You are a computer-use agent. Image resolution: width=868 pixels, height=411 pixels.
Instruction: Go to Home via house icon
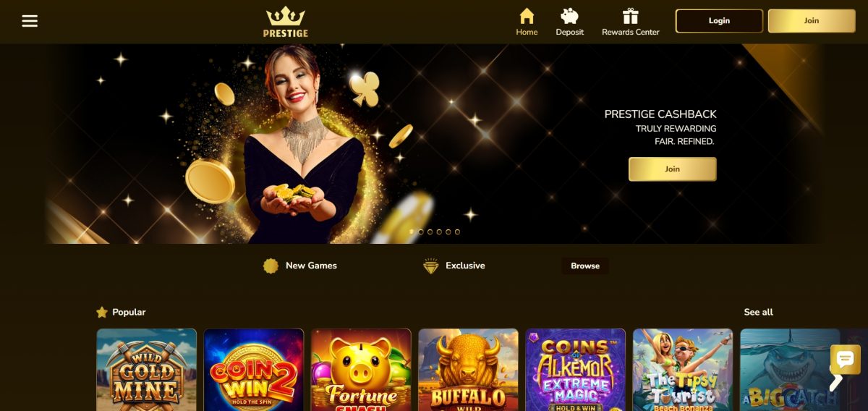pos(527,16)
